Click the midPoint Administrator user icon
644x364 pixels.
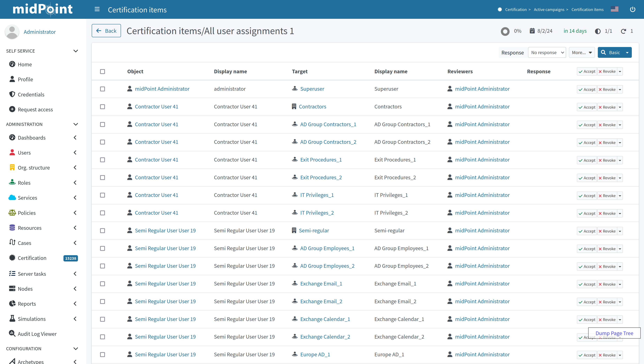pos(12,31)
